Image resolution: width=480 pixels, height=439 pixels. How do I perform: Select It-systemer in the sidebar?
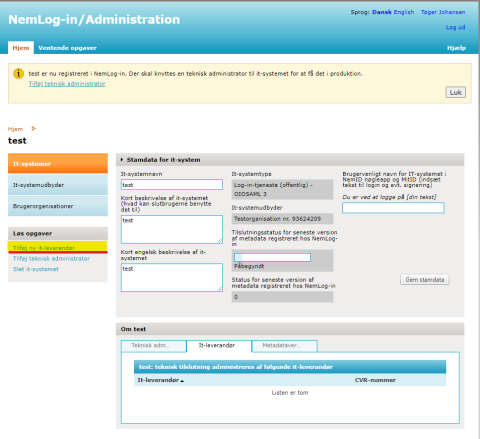point(58,163)
